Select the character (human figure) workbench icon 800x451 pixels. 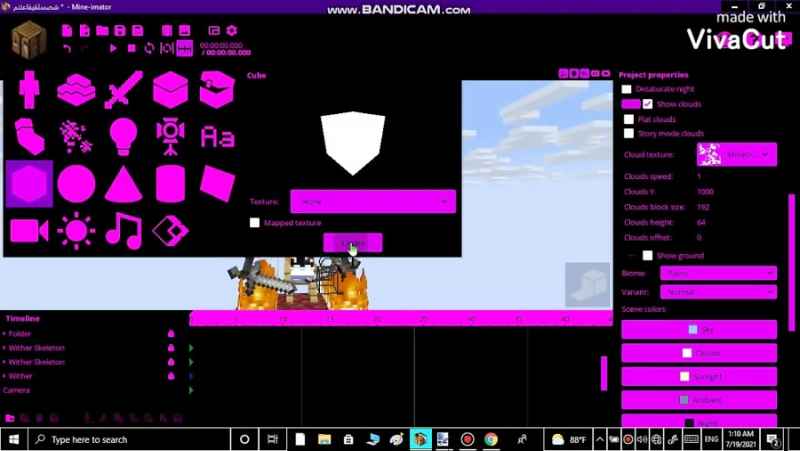29,90
